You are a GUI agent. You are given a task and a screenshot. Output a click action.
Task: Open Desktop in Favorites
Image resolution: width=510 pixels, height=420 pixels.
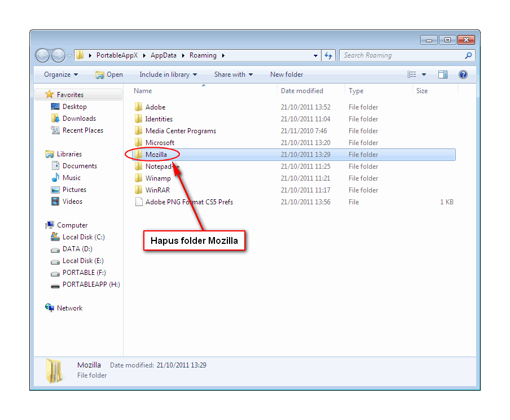74,107
